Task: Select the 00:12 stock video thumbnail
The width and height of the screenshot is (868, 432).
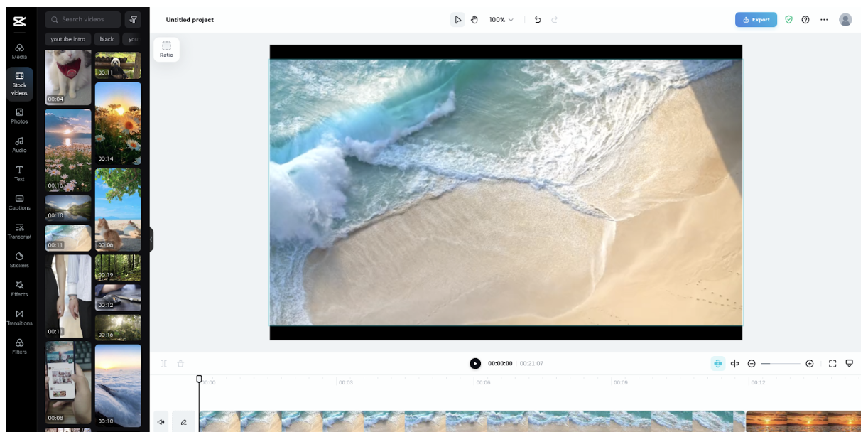Action: click(x=118, y=298)
